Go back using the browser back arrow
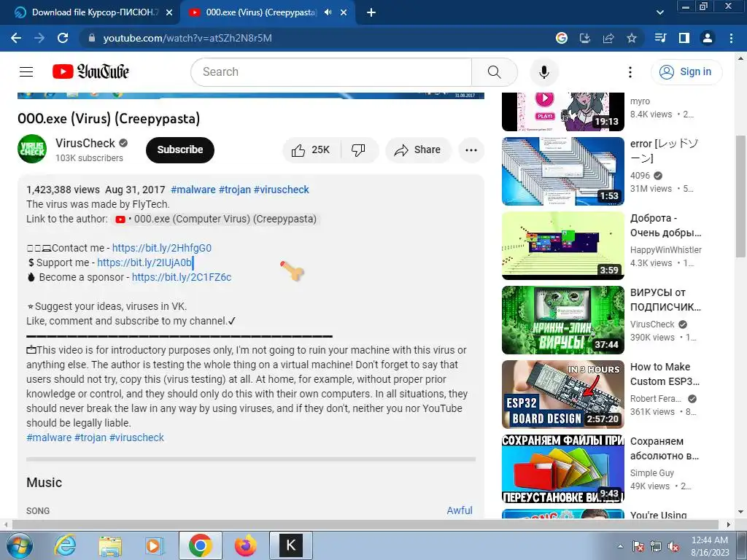 (x=16, y=38)
